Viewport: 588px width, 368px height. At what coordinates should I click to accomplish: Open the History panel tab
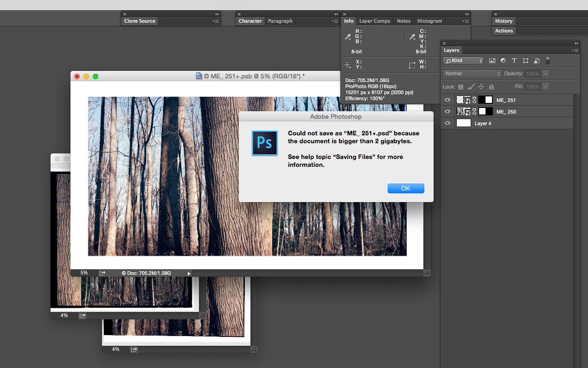[x=504, y=21]
